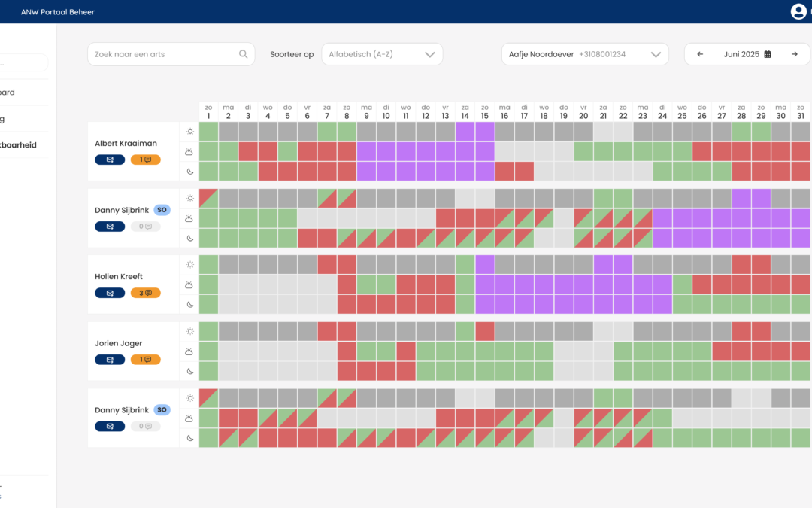Select the sun day-shift icon for Jorien Jager
This screenshot has width=812, height=508.
coord(190,331)
